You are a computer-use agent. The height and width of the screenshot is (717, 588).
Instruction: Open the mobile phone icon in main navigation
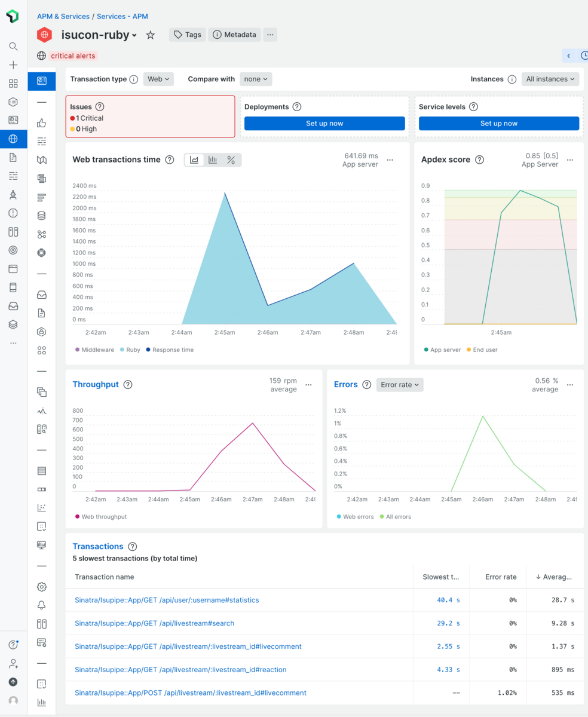click(x=13, y=287)
